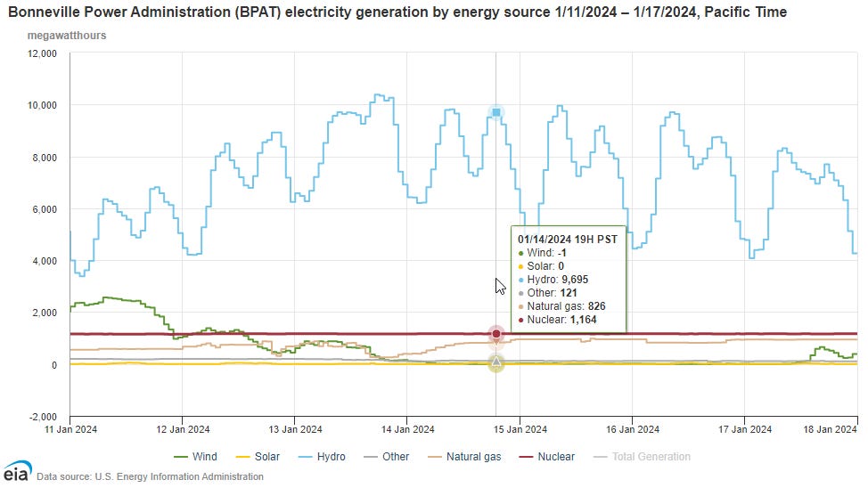Click the 16 Jan 2024 axis label

point(633,429)
